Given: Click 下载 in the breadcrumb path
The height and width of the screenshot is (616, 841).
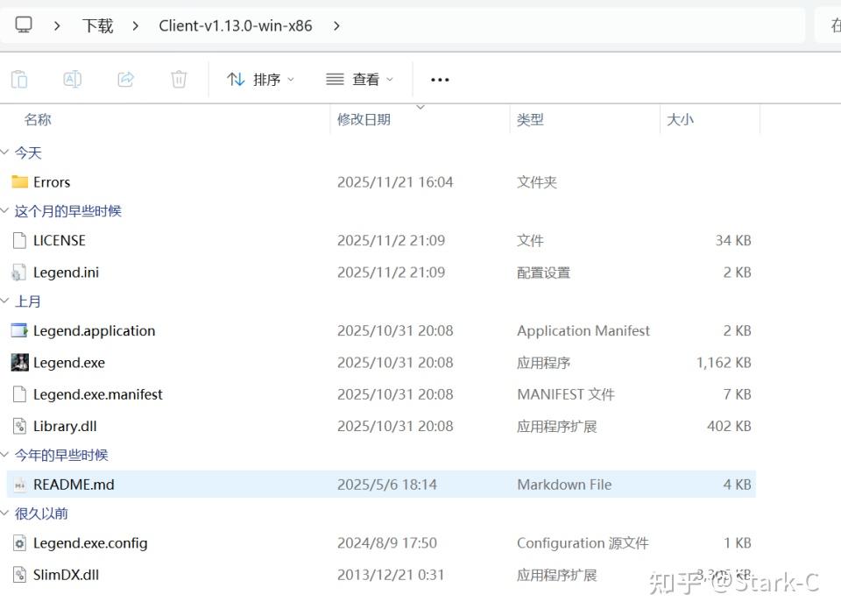Looking at the screenshot, I should (98, 25).
